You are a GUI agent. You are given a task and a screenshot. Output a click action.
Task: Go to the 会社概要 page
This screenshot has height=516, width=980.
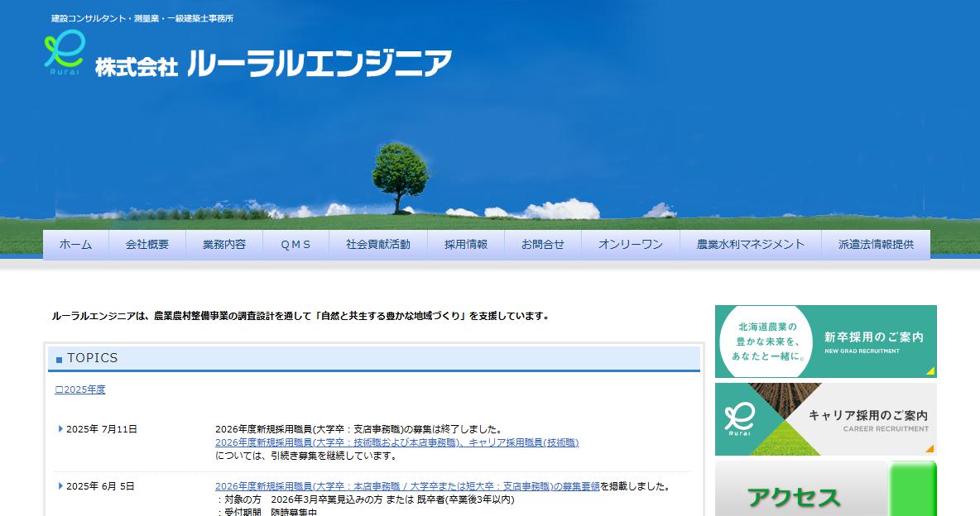[147, 244]
